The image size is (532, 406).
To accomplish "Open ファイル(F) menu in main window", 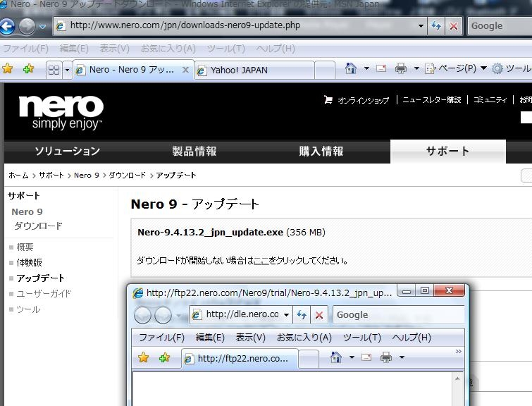I will [x=26, y=48].
